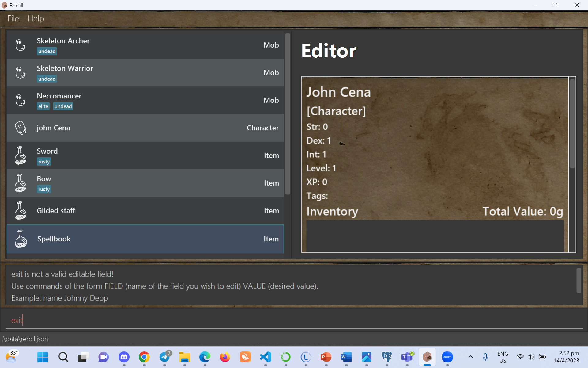Click the Spellbook item flask icon
This screenshot has height=368, width=588.
tap(21, 239)
